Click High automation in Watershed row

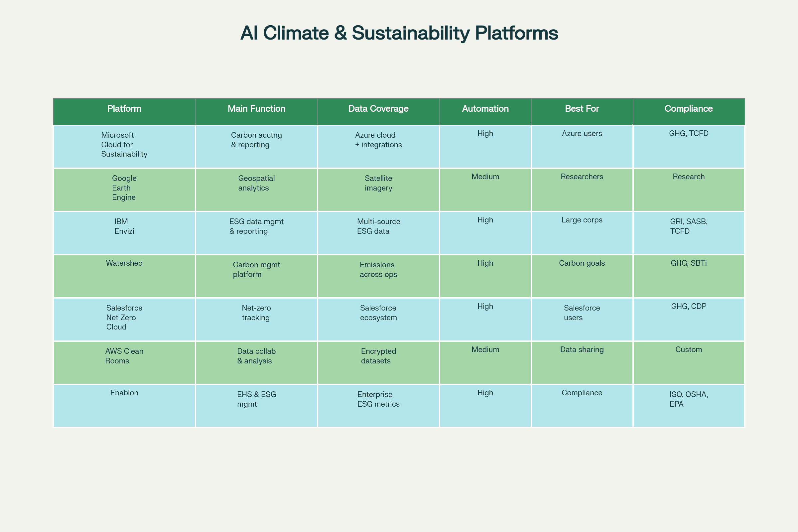click(485, 276)
